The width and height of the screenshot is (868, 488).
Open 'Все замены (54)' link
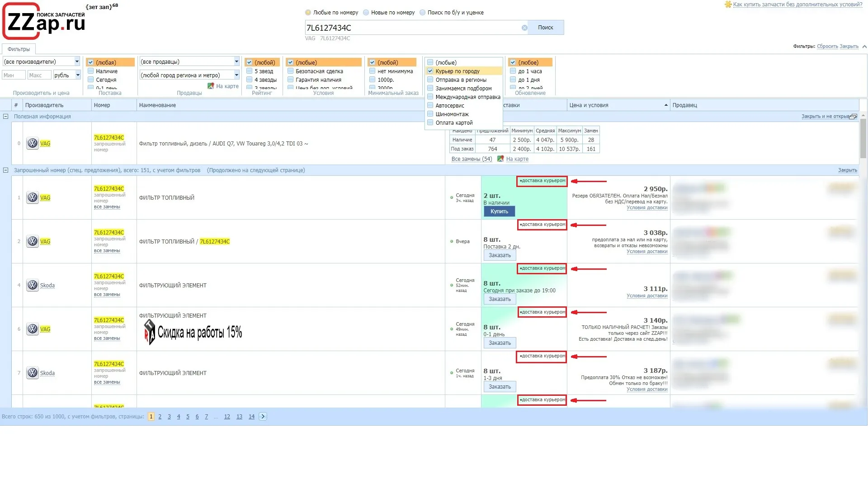(x=472, y=159)
